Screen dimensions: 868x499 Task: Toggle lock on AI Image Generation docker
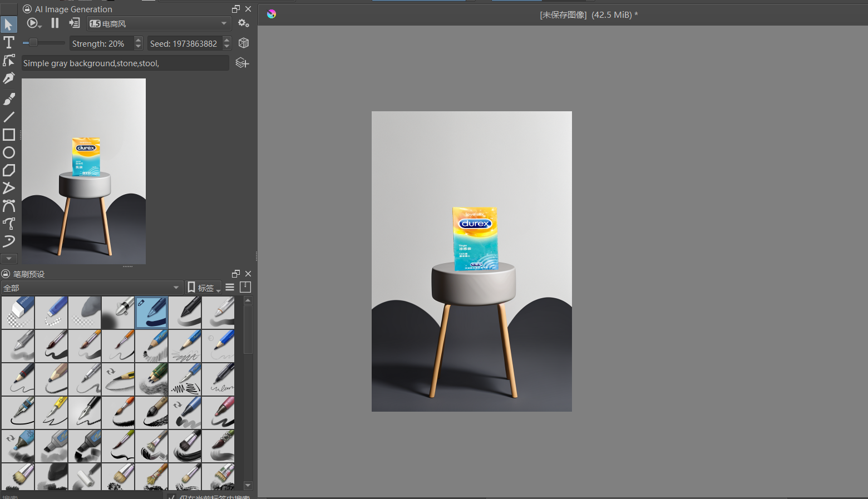(x=27, y=9)
